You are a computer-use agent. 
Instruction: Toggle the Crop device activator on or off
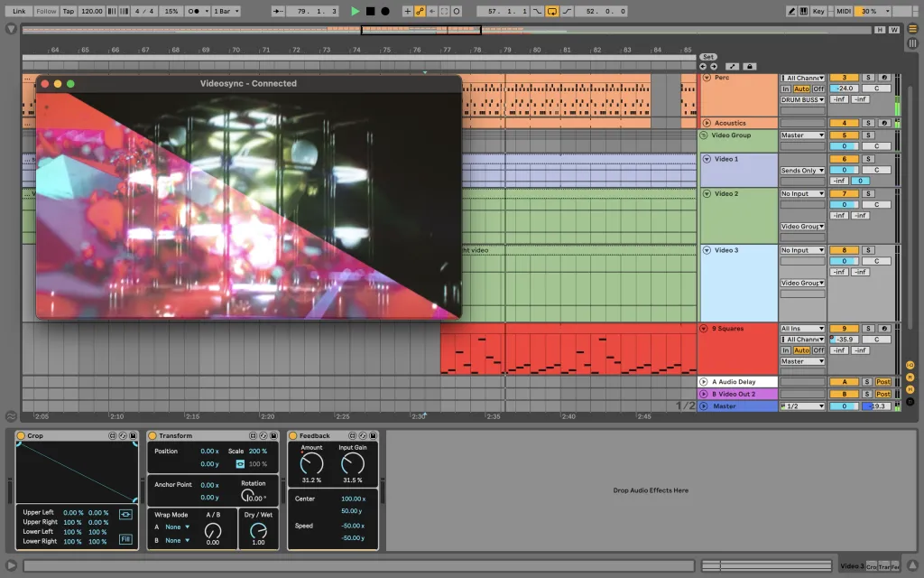pyautogui.click(x=21, y=435)
